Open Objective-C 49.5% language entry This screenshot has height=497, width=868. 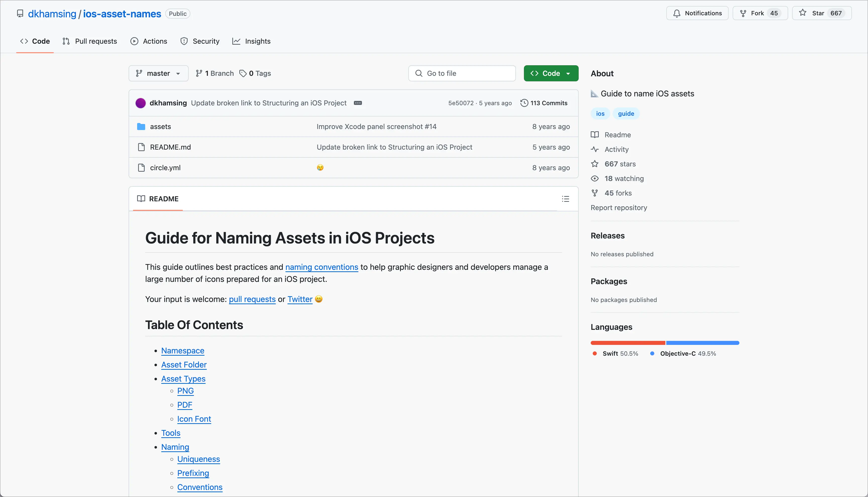[683, 353]
